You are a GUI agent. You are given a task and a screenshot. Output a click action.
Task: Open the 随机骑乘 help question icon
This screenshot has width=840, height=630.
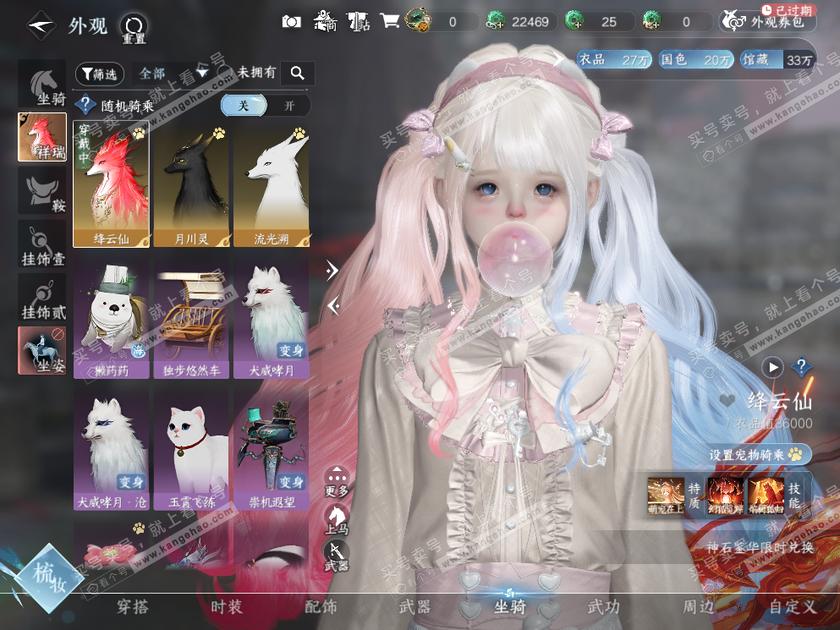click(85, 105)
